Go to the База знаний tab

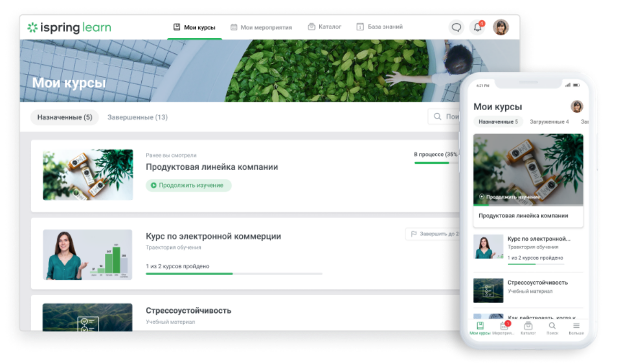point(379,27)
